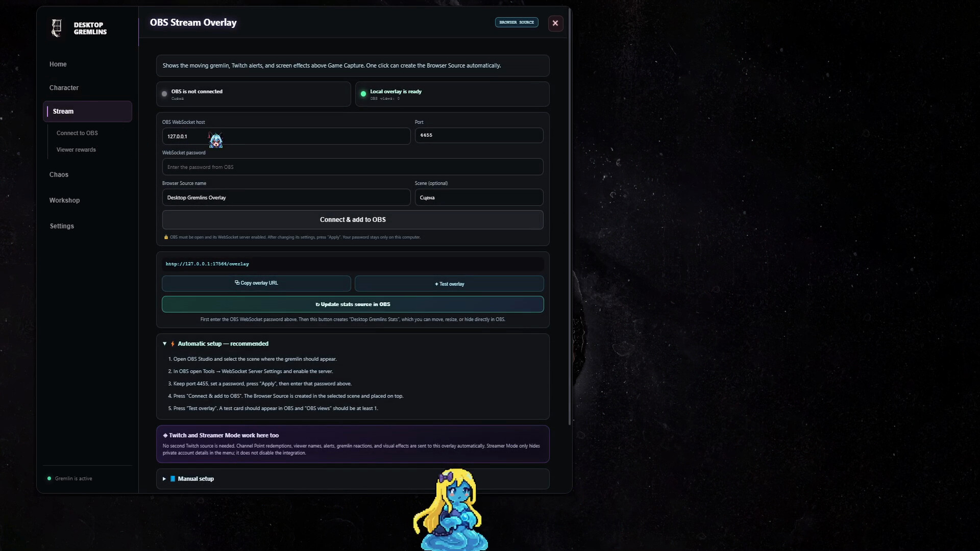Screen dimensions: 980x551
Task: Open the Home section
Action: coord(58,64)
